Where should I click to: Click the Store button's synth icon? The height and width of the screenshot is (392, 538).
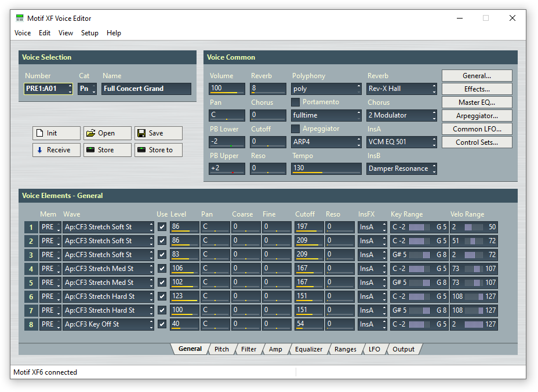pyautogui.click(x=90, y=150)
